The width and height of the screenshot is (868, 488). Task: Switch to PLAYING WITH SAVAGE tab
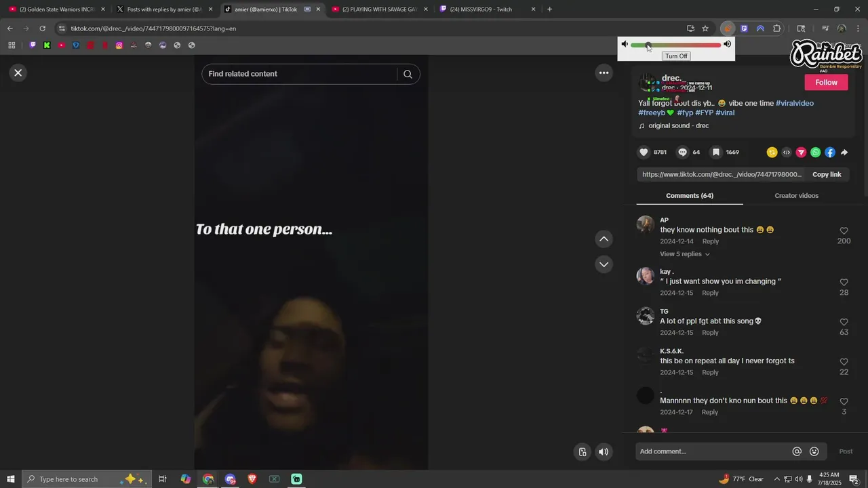pos(380,9)
